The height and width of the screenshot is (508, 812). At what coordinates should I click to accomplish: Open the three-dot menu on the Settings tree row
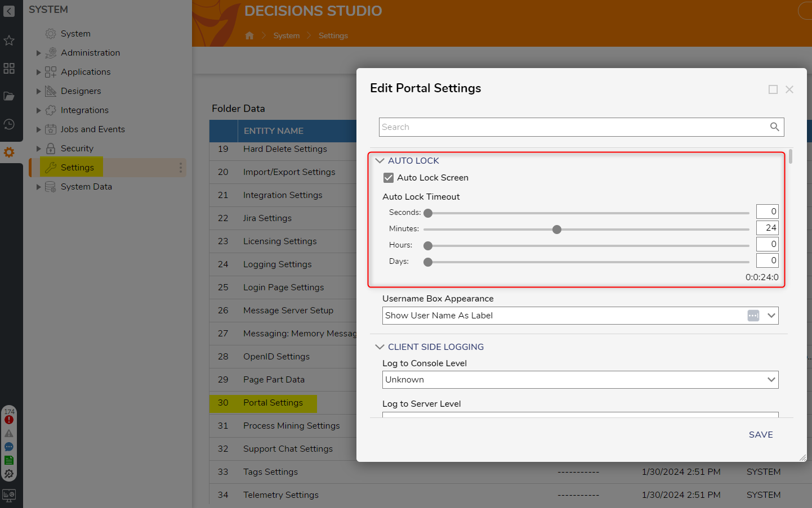(180, 168)
